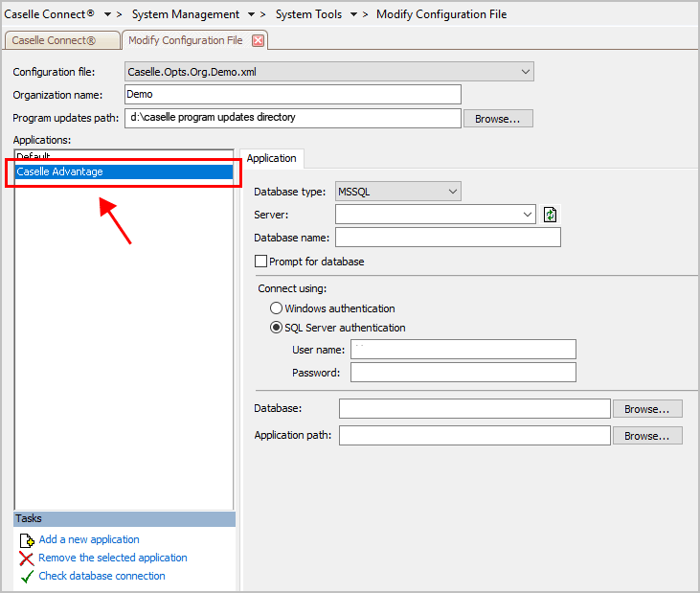Tick the Prompt for database checkbox
700x593 pixels.
260,262
